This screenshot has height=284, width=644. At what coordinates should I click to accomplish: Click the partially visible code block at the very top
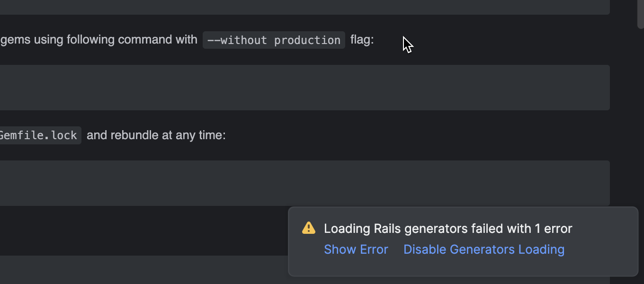pos(303,7)
